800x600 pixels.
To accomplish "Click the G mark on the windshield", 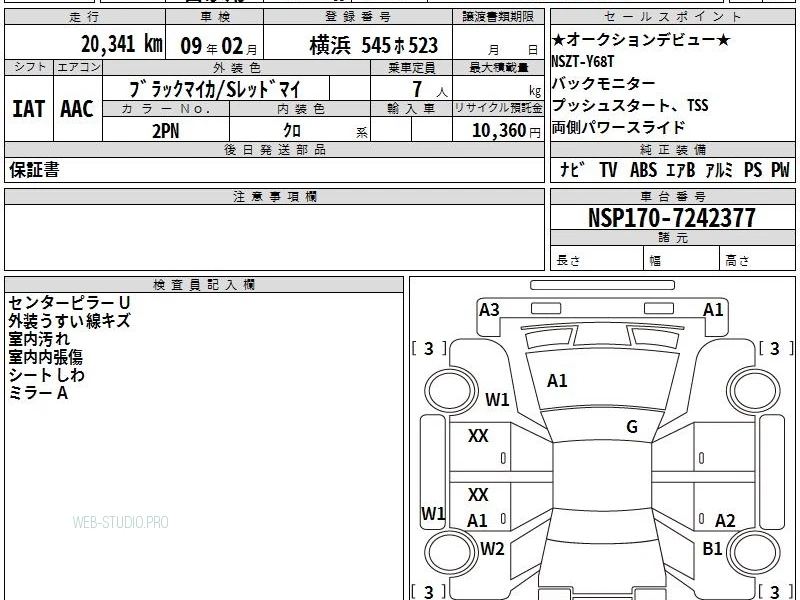I will coord(632,426).
